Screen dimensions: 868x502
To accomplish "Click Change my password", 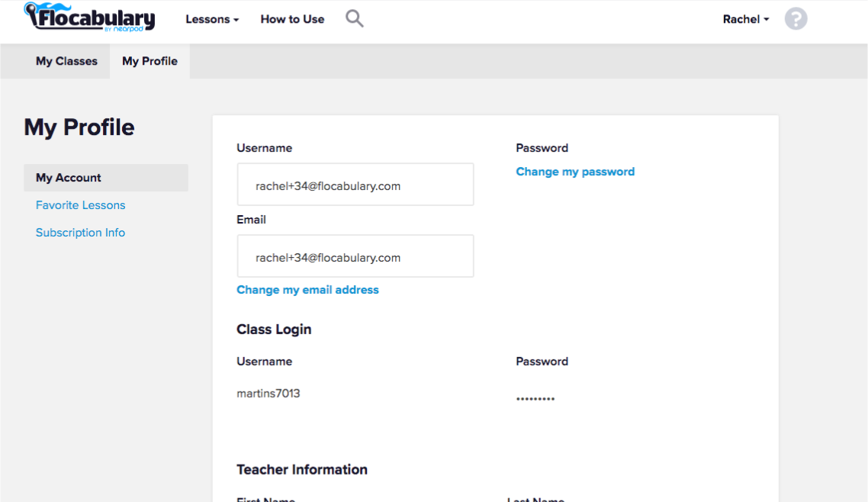I will coord(575,171).
